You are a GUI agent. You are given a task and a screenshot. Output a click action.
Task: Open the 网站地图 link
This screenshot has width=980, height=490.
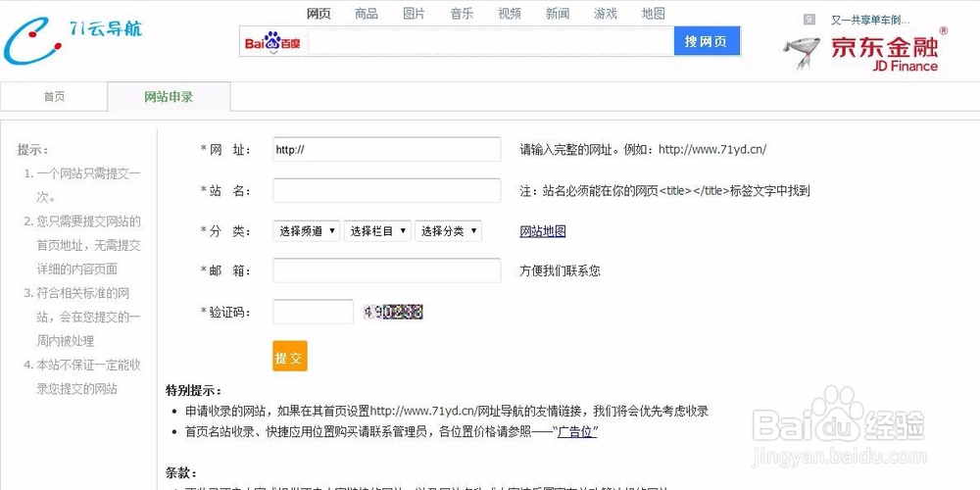[543, 231]
